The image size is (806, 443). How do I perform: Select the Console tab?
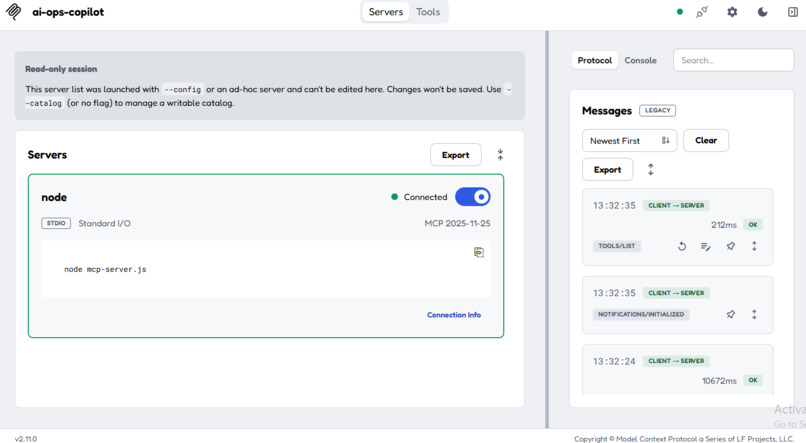coord(640,60)
